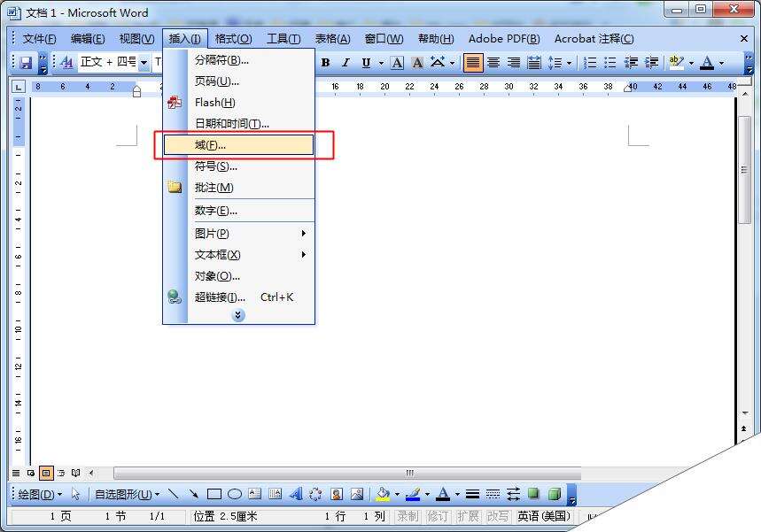Open Formatting toolbar Font Color dropdown arrow

point(721,63)
